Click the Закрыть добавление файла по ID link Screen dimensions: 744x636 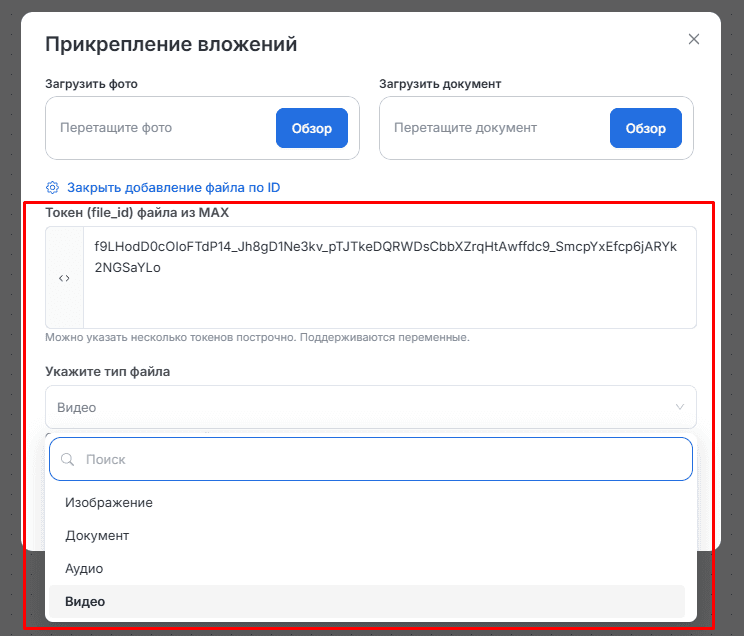click(x=173, y=187)
